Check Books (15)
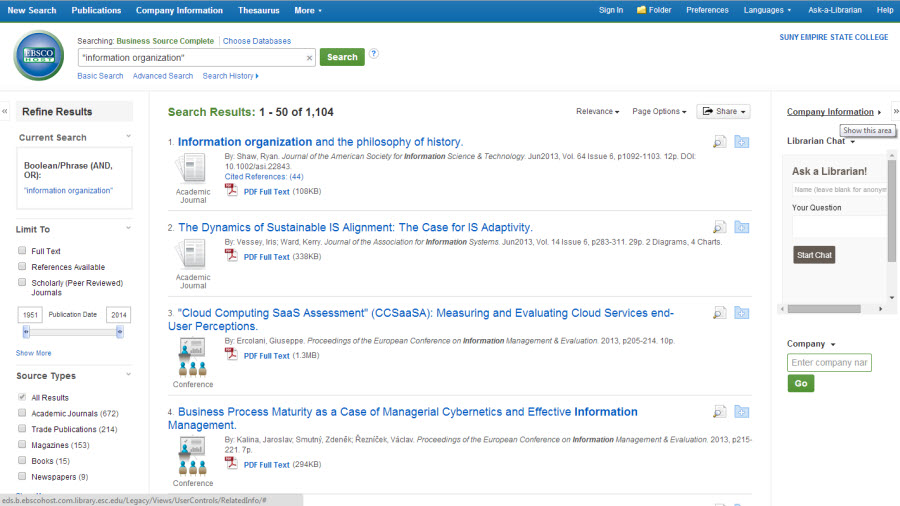 pyautogui.click(x=22, y=460)
